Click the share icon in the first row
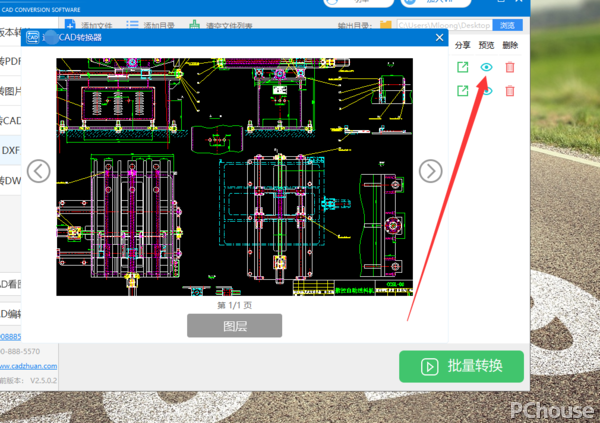Viewport: 600px width, 423px height. (463, 67)
